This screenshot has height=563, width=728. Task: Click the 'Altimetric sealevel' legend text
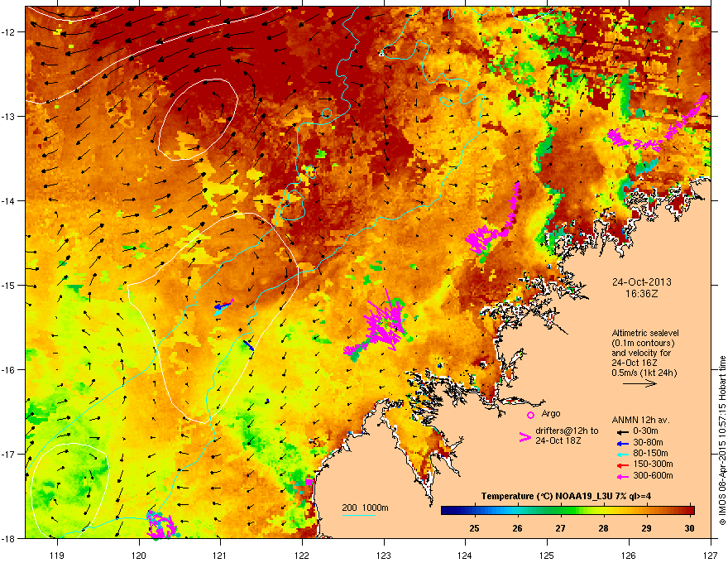(x=645, y=333)
